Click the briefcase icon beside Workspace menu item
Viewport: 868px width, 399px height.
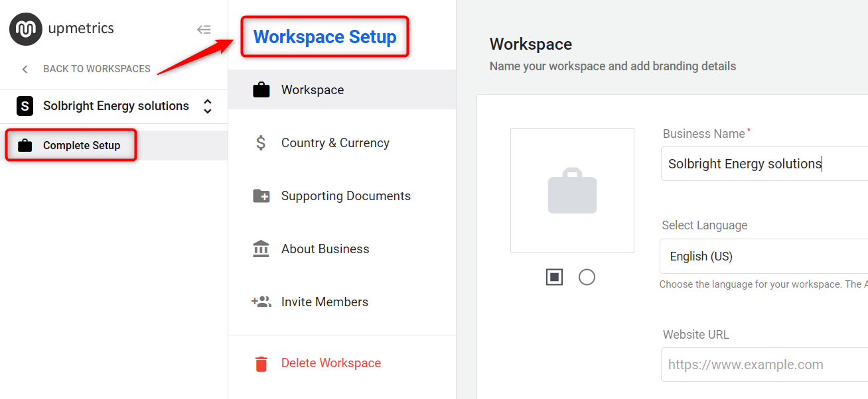tap(261, 89)
